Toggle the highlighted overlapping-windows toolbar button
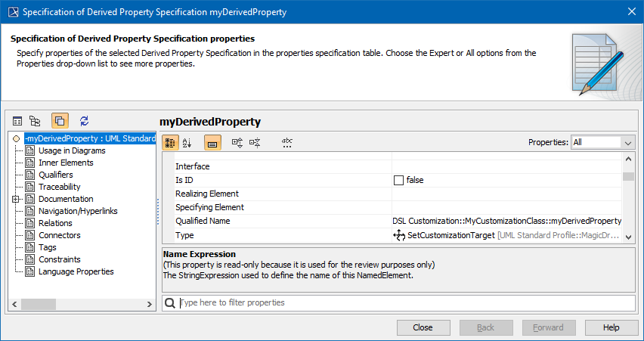Viewport: 644px width, 341px height. pyautogui.click(x=60, y=121)
